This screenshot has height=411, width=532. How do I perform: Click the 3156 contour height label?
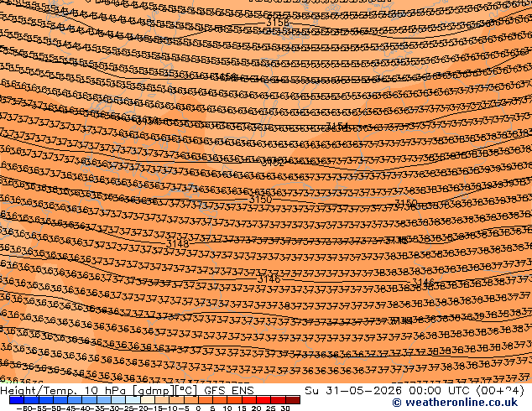(278, 23)
